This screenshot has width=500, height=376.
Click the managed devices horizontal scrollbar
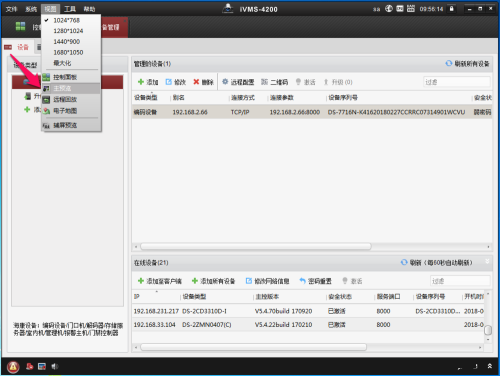coord(256,247)
